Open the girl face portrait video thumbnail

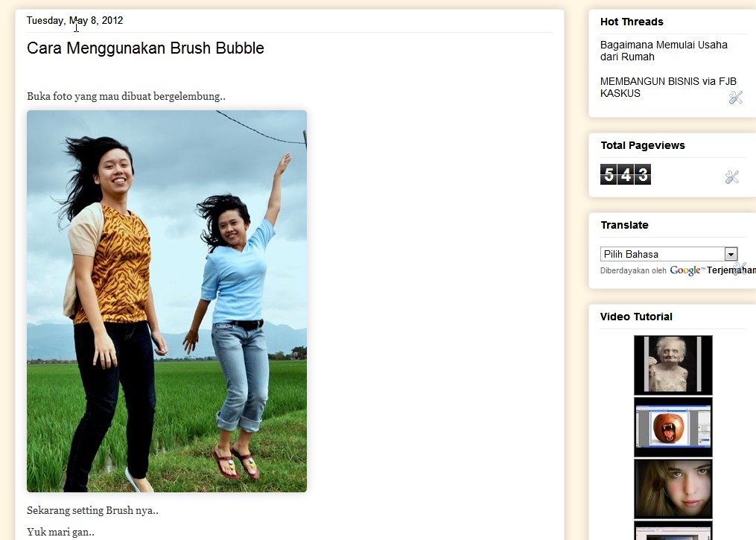(673, 489)
